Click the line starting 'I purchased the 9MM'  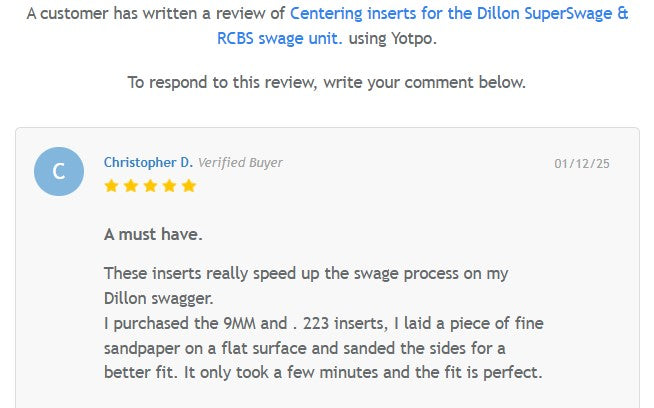[x=323, y=323]
